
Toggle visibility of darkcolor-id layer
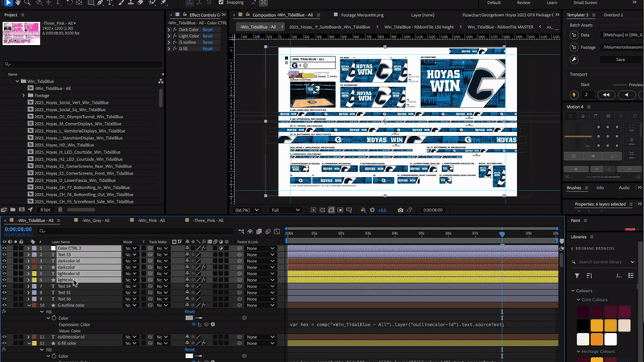[x=4, y=261]
